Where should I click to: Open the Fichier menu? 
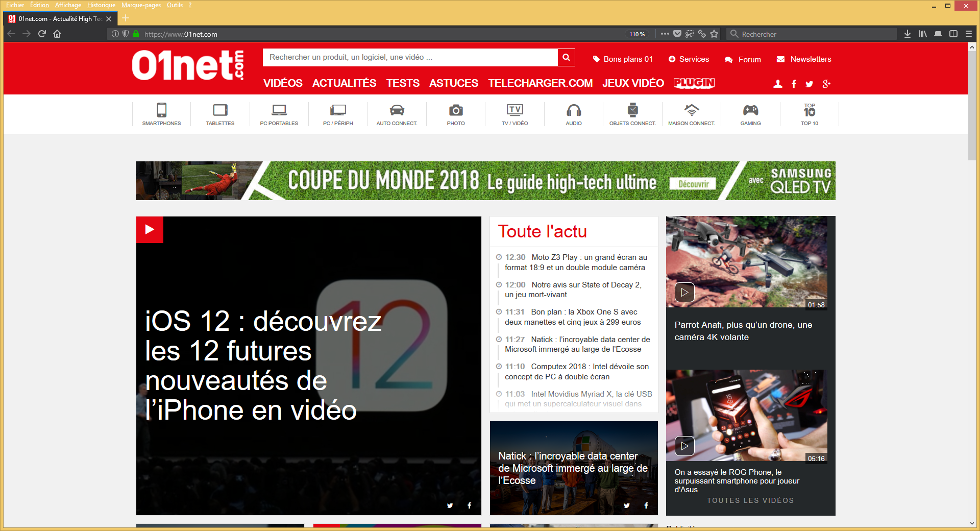coord(15,5)
